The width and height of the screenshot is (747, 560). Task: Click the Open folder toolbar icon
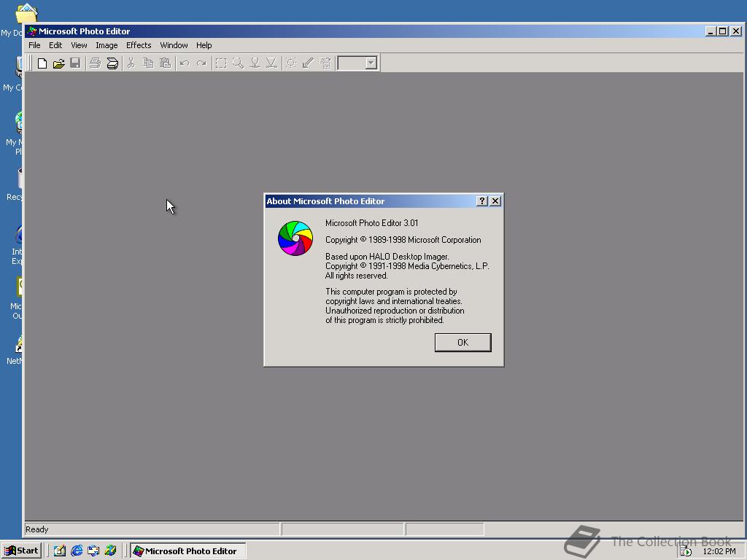[59, 63]
